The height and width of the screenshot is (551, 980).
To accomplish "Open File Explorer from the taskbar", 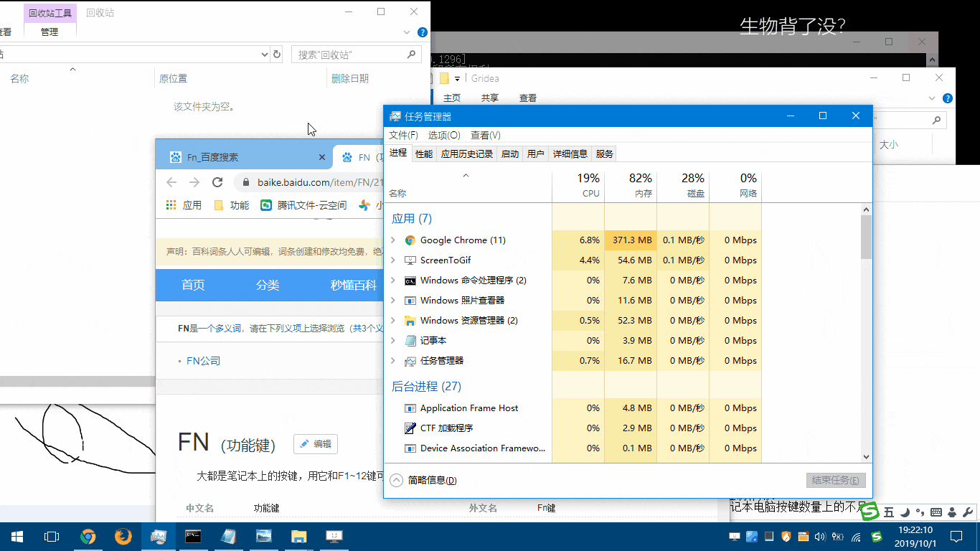I will (x=298, y=536).
